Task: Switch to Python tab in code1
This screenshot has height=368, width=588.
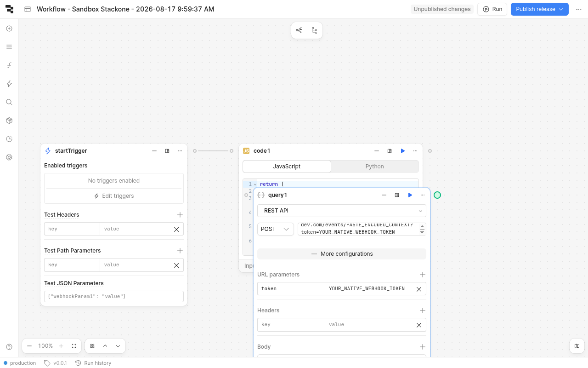Action: click(375, 167)
